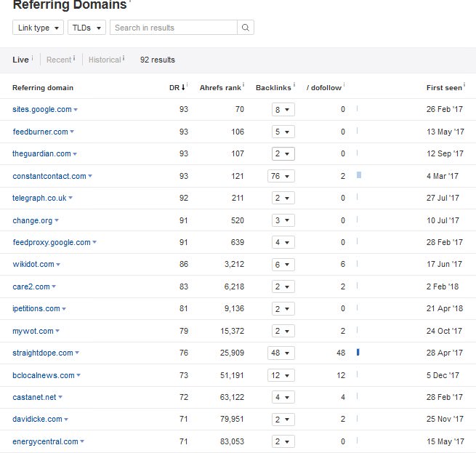The width and height of the screenshot is (476, 453).
Task: Expand the caret next to wikidot.com
Action: 58,265
